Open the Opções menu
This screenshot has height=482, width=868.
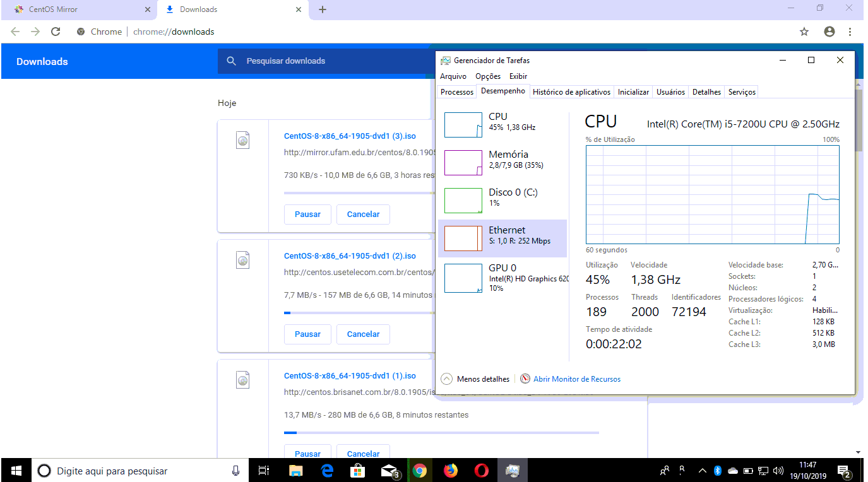pyautogui.click(x=488, y=76)
